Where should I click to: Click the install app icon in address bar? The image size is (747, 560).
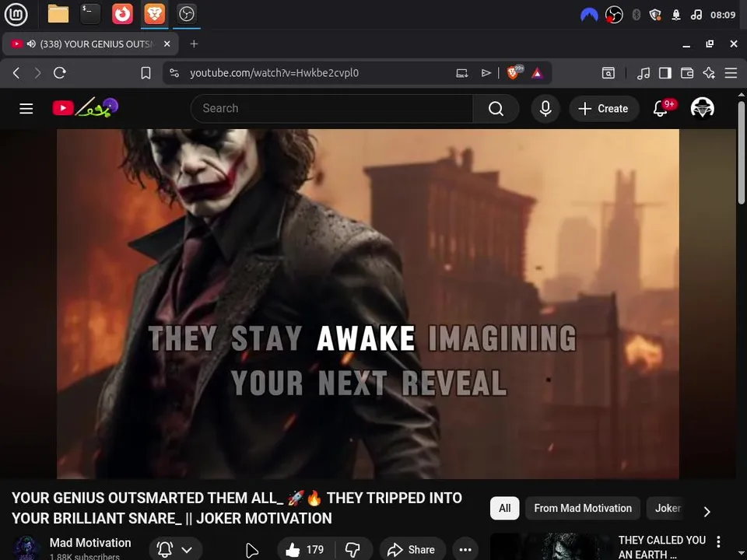461,73
